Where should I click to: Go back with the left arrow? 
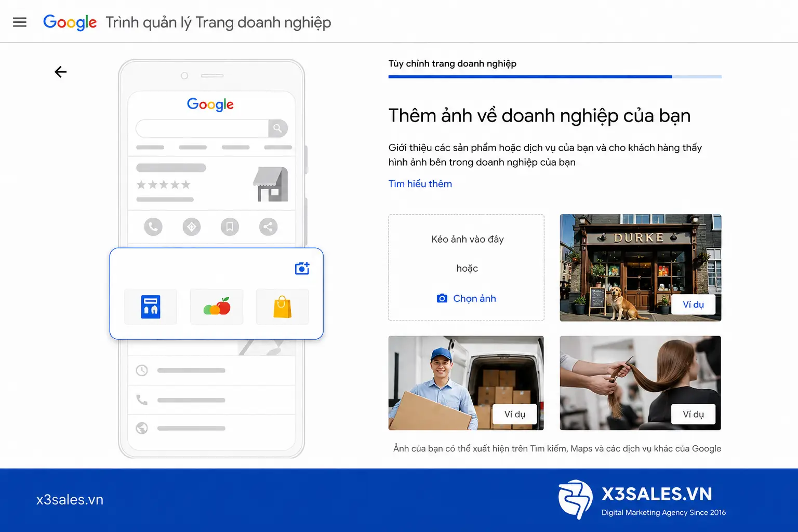point(61,72)
